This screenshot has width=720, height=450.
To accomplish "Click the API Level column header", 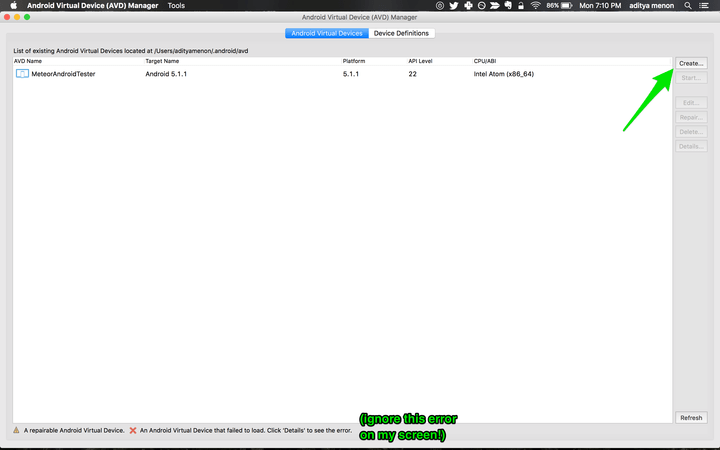I will (420, 61).
